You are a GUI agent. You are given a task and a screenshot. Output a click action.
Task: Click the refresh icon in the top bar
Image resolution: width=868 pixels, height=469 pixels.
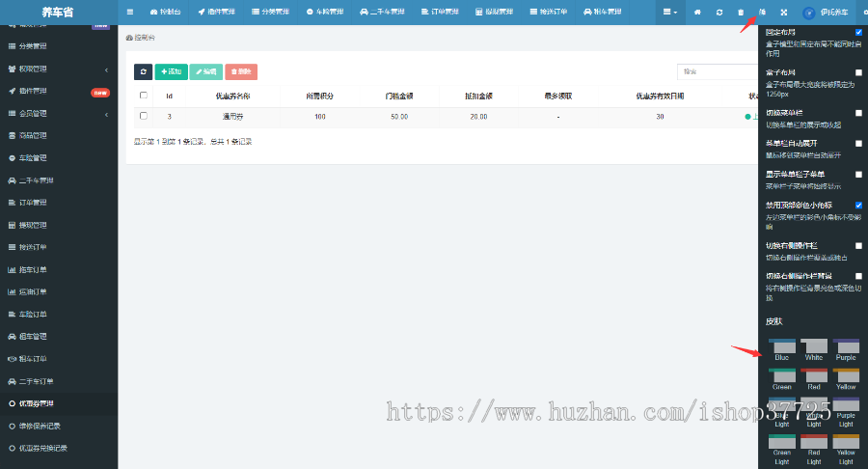click(719, 12)
